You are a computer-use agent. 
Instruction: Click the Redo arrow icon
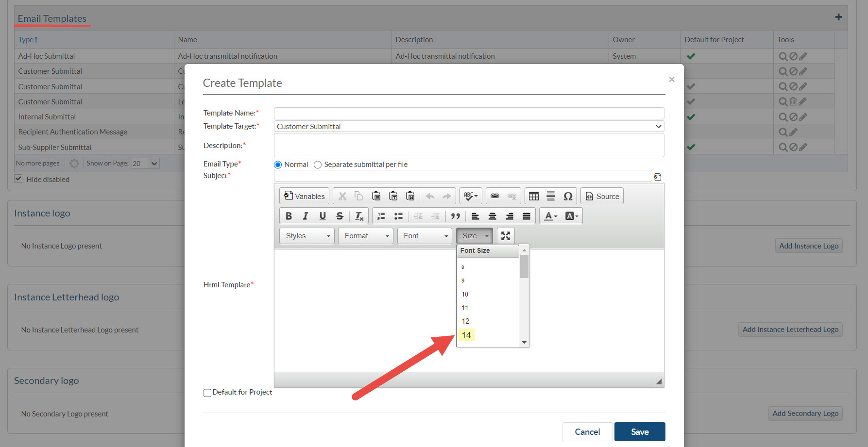click(x=446, y=196)
